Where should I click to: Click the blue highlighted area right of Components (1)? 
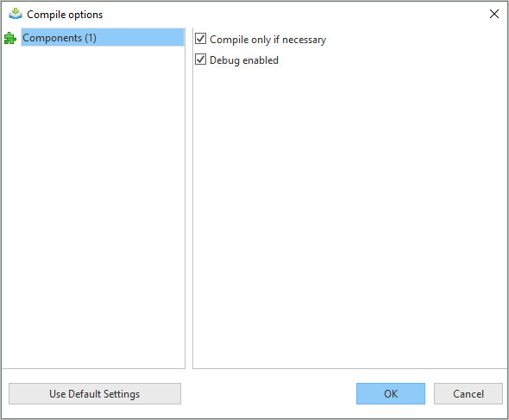tap(140, 37)
